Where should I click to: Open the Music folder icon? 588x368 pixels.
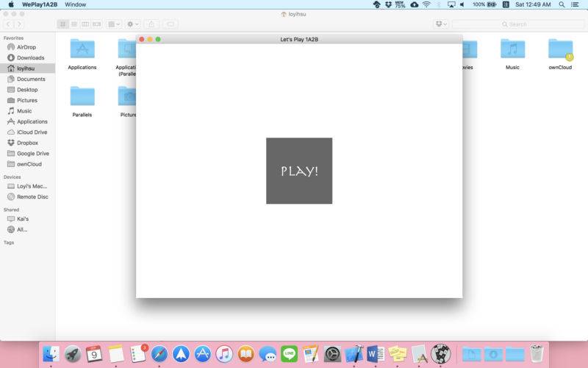[512, 49]
